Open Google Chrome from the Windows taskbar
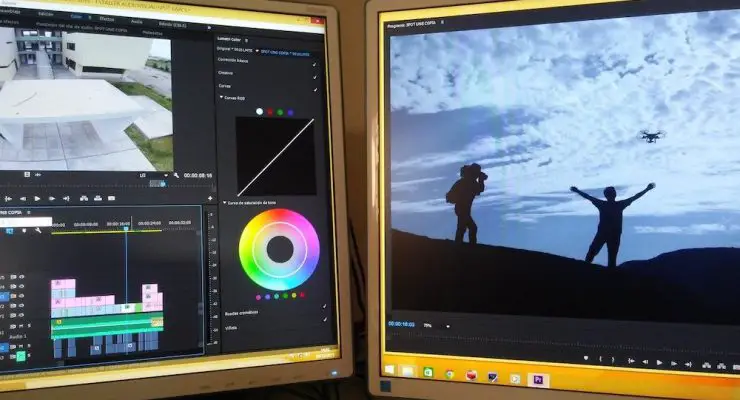Screen dimensions: 740x400 pyautogui.click(x=449, y=374)
